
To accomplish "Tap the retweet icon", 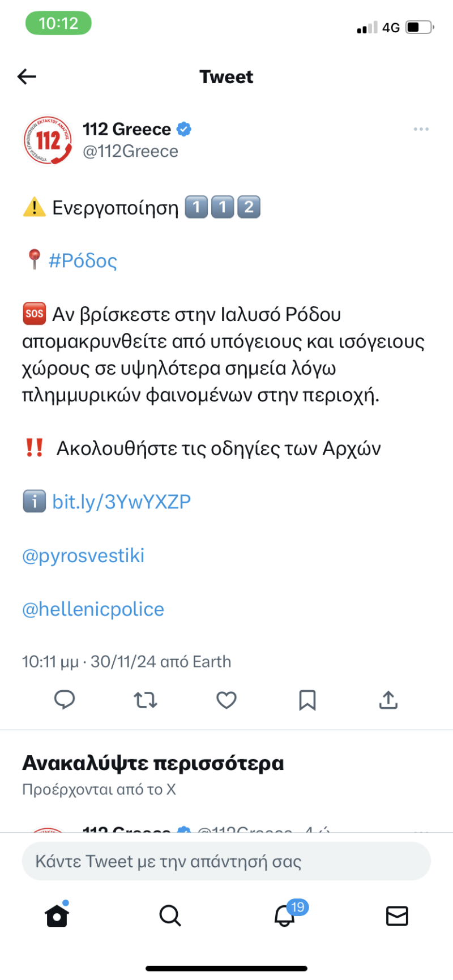I will (146, 700).
